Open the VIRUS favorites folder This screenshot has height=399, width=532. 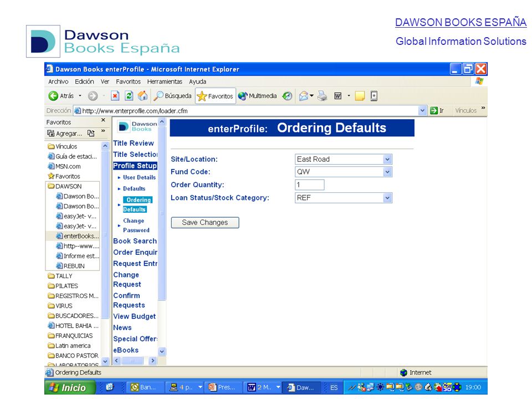click(60, 306)
